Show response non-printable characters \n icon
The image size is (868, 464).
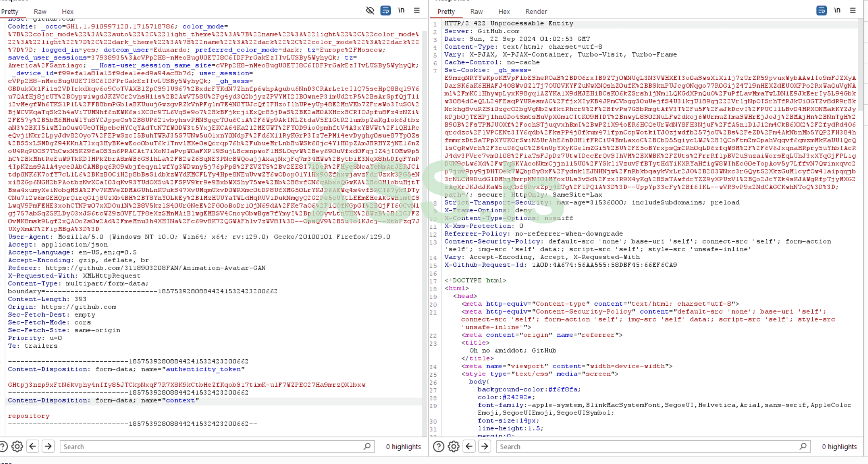pos(837,10)
